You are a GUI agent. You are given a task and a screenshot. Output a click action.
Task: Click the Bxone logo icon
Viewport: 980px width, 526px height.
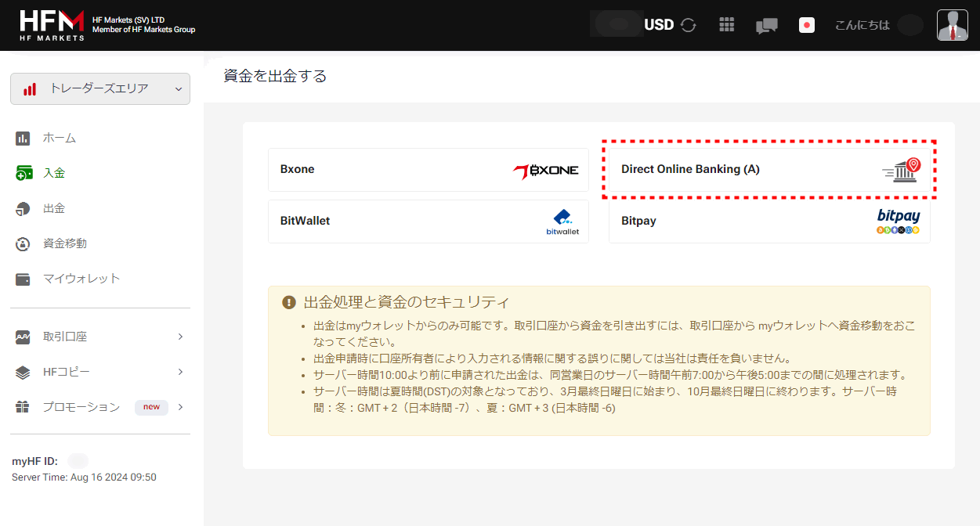546,171
